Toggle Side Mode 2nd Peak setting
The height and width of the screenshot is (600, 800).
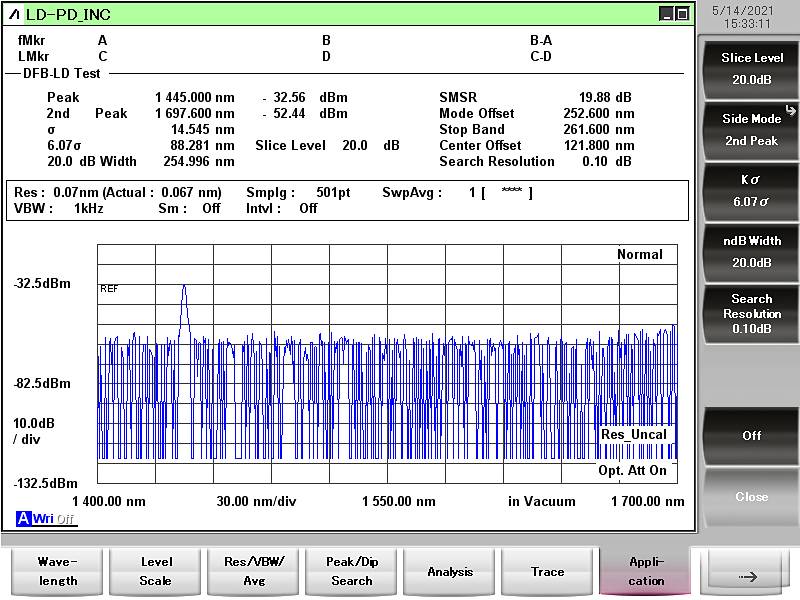click(751, 129)
